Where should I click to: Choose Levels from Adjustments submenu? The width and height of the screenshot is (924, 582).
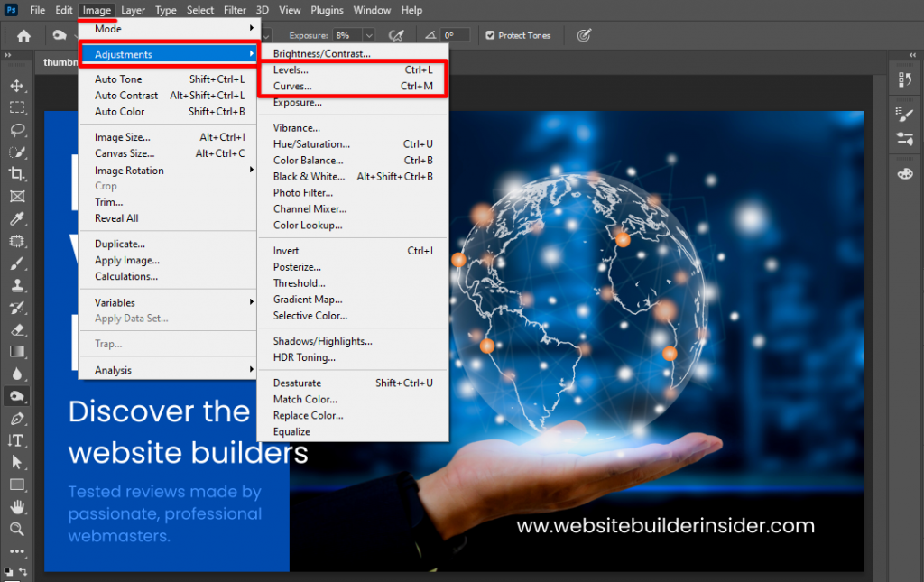tap(291, 69)
